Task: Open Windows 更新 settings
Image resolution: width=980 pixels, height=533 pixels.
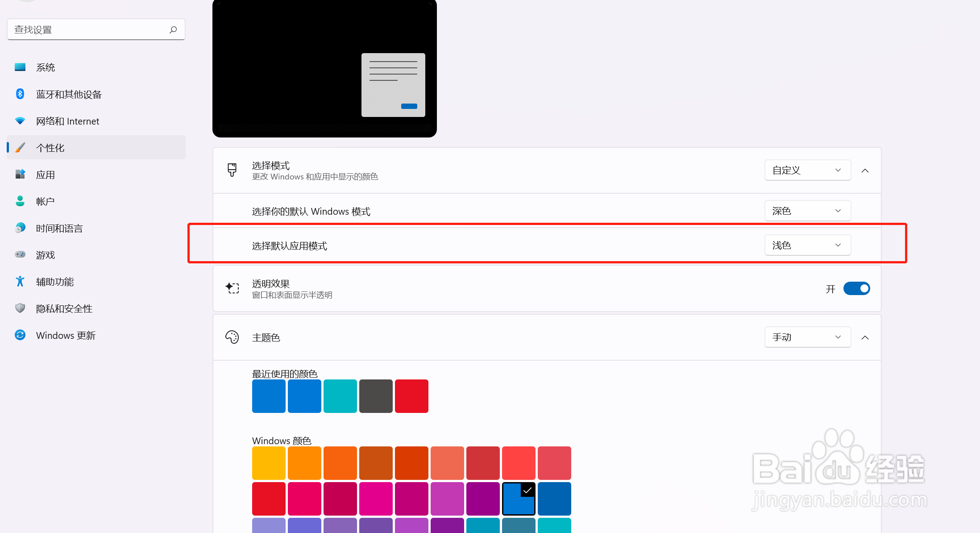Action: point(66,335)
